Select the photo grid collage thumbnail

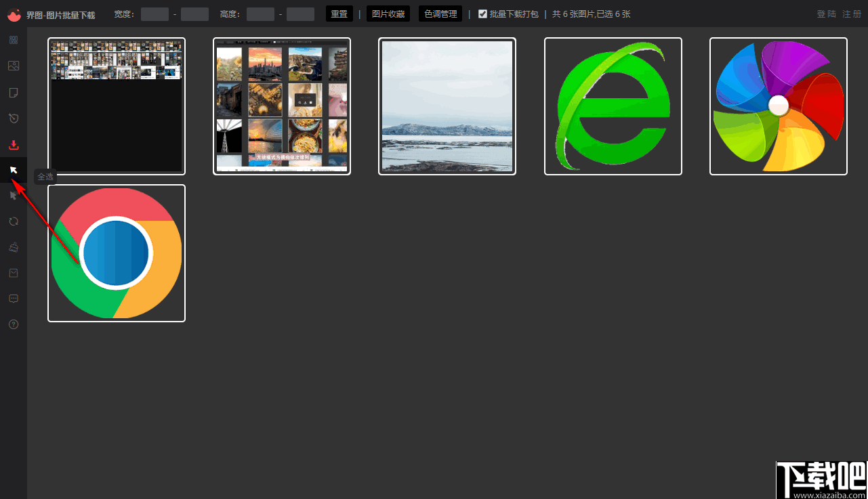pyautogui.click(x=282, y=106)
